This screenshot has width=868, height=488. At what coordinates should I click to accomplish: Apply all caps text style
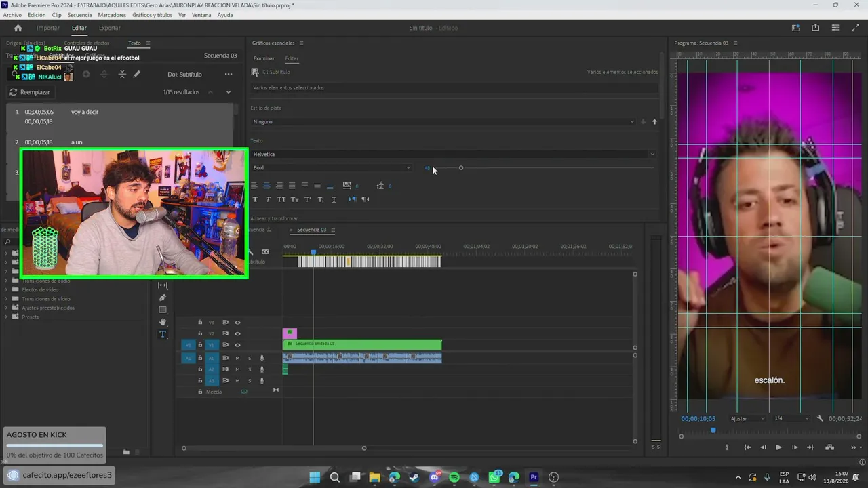coord(281,199)
